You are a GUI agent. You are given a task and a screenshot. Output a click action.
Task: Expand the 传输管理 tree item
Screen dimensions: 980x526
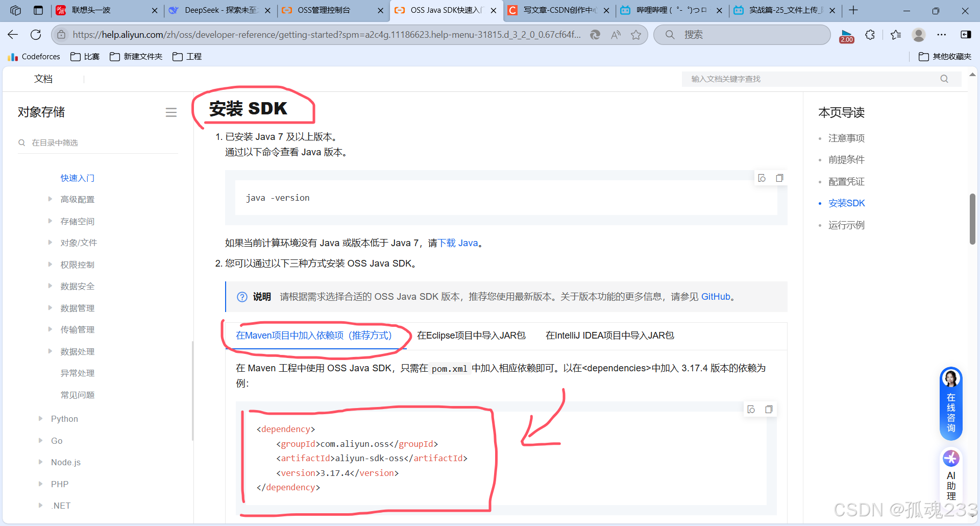tap(50, 329)
